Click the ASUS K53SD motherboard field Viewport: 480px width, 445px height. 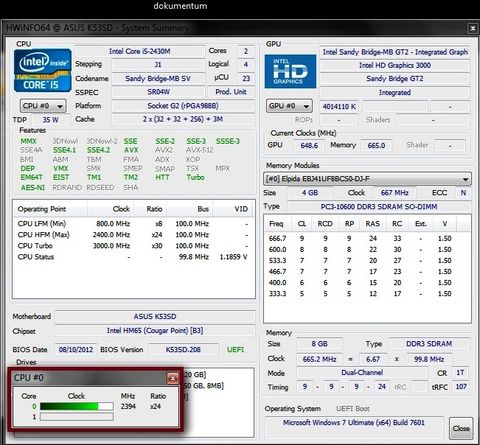tap(155, 316)
